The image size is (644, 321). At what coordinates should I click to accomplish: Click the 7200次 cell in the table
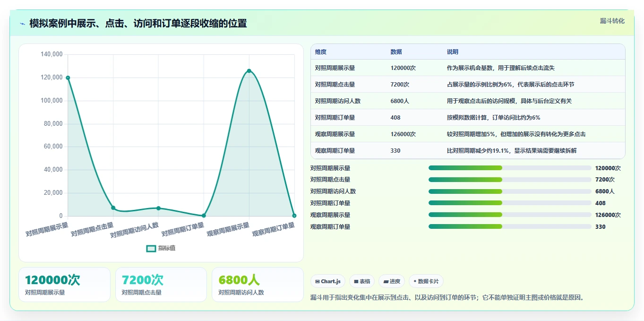[x=400, y=85]
